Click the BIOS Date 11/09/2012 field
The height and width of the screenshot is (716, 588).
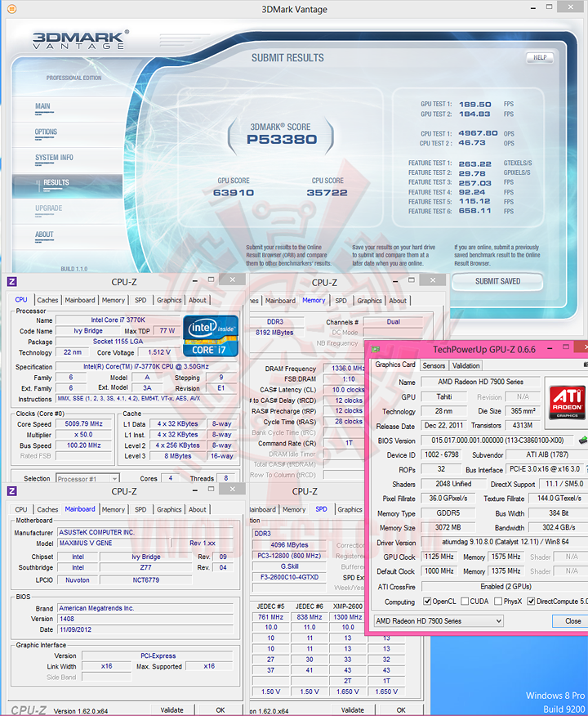point(145,629)
